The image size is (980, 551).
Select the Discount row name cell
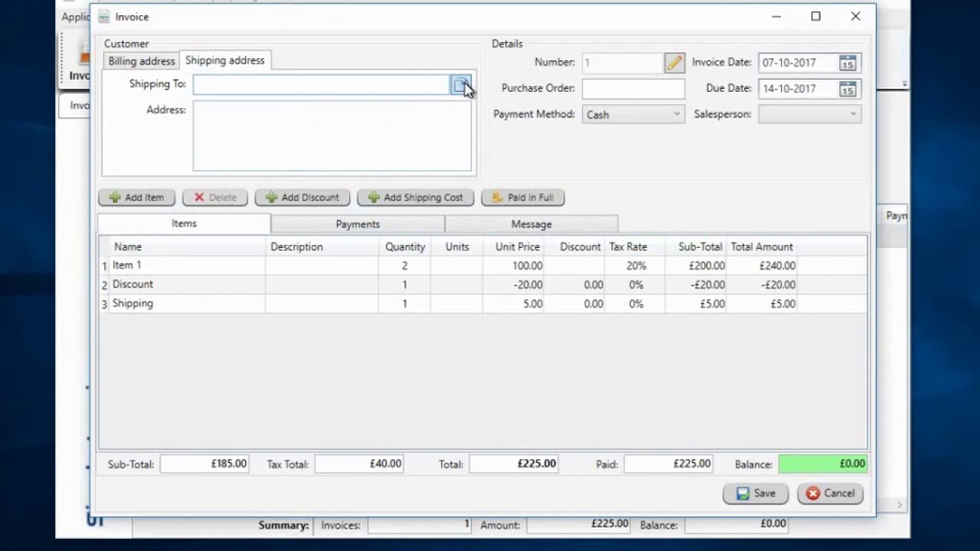point(188,285)
